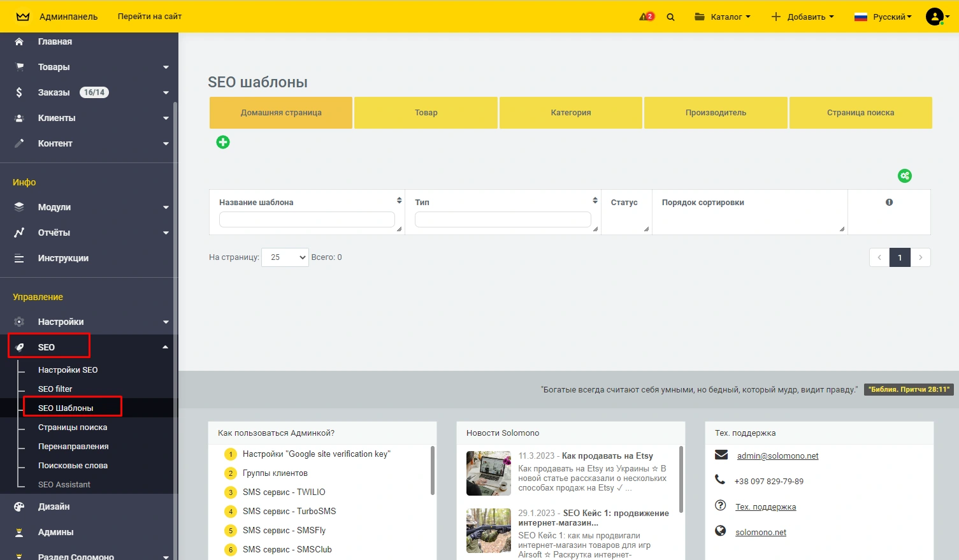
Task: Collapse the SEO sidebar section
Action: point(165,347)
